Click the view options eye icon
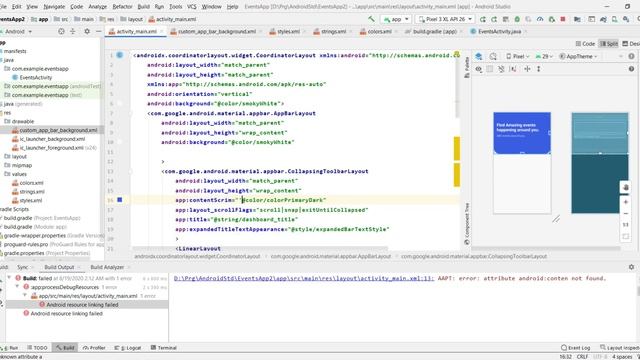The image size is (640, 360). click(x=479, y=69)
